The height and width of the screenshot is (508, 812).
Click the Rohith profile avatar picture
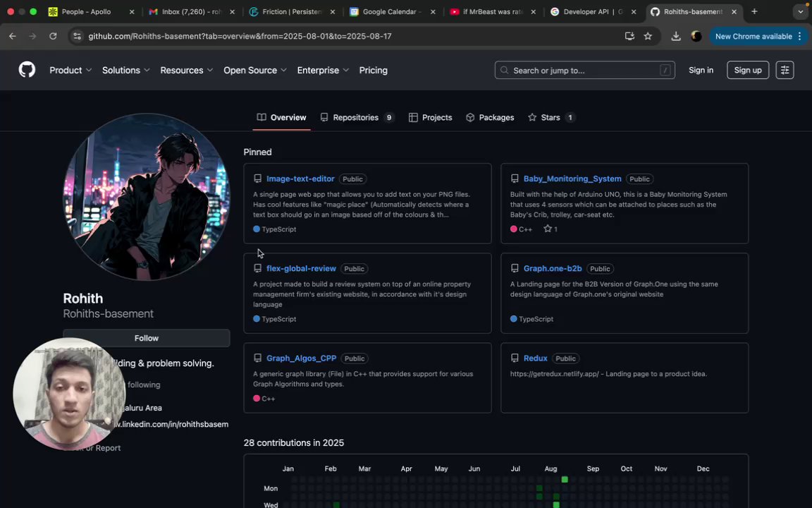click(147, 197)
